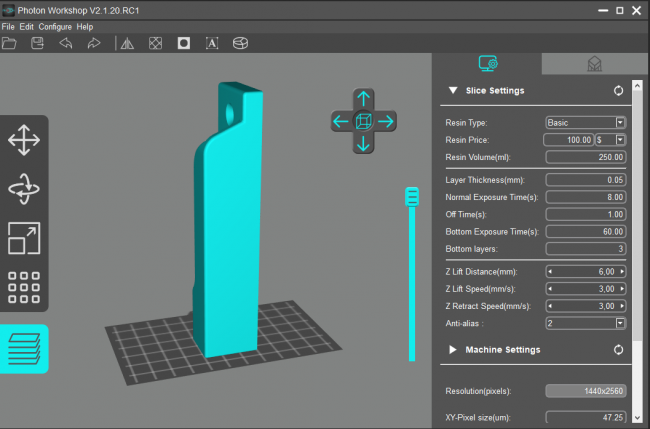650x429 pixels.
Task: Select the Rotate tool in left sidebar
Action: pos(23,189)
